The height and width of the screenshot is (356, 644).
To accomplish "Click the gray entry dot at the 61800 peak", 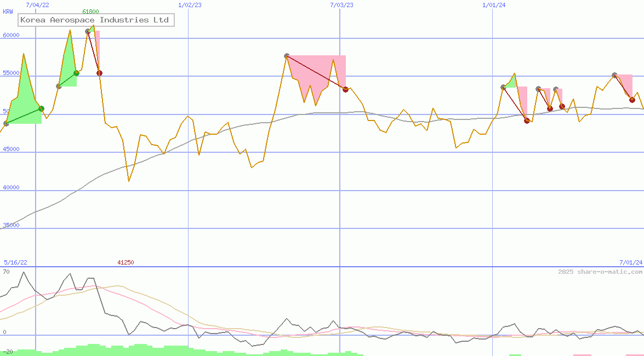I will click(x=88, y=31).
